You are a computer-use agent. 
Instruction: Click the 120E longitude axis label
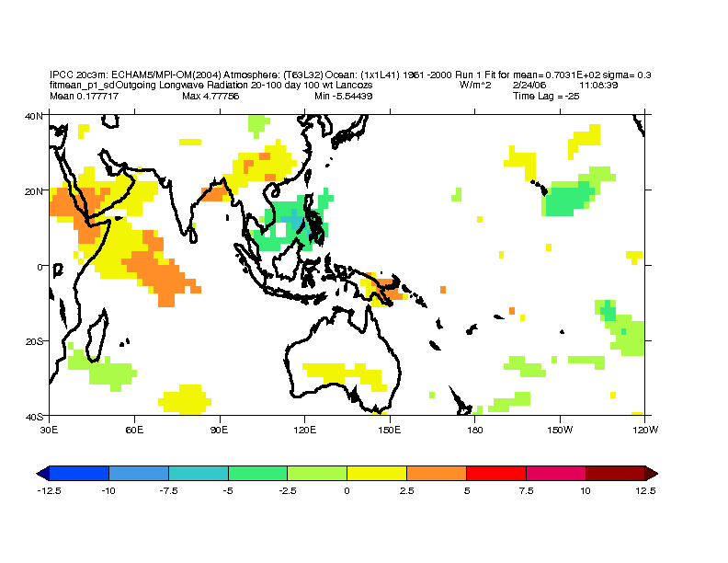[304, 429]
